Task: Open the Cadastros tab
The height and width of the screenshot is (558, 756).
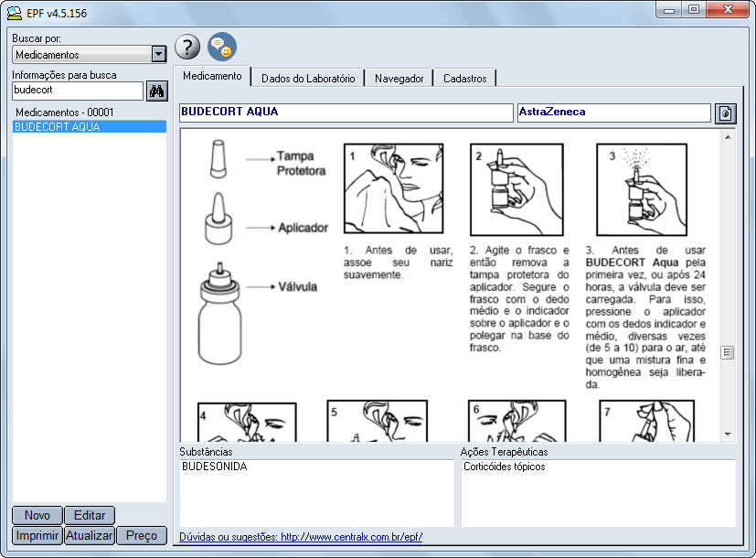Action: pyautogui.click(x=464, y=78)
